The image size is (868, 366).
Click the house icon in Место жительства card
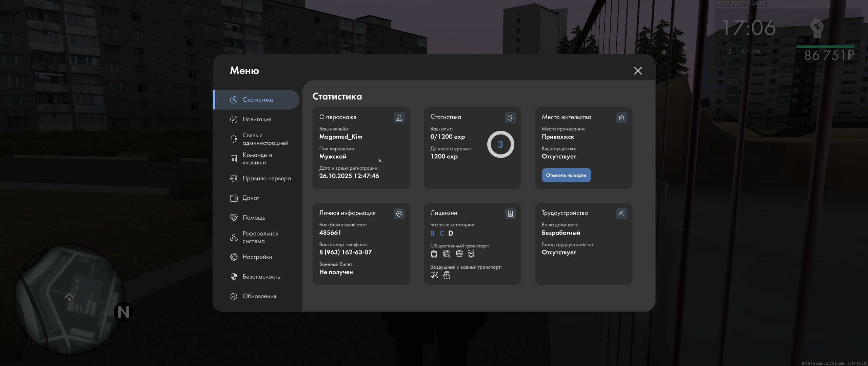pos(622,118)
